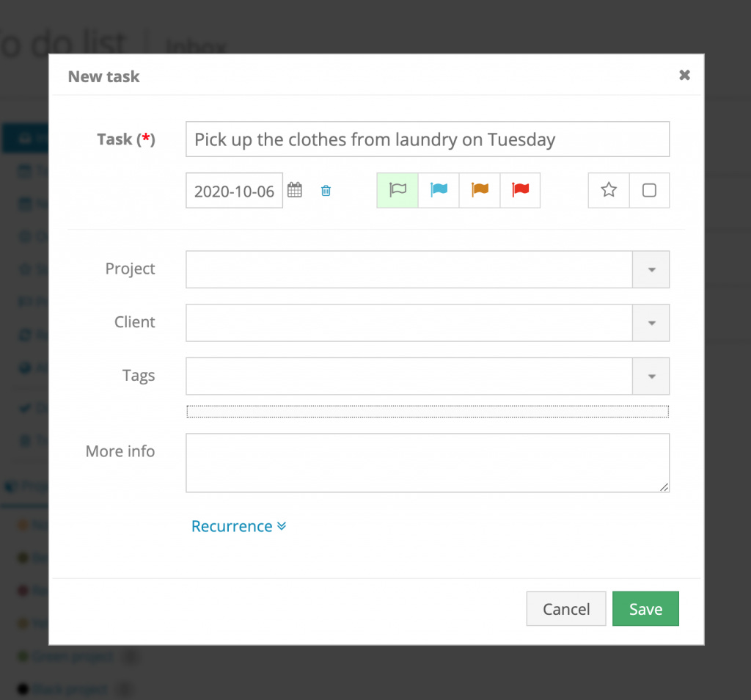Click the Cancel button
This screenshot has width=751, height=700.
[x=566, y=608]
